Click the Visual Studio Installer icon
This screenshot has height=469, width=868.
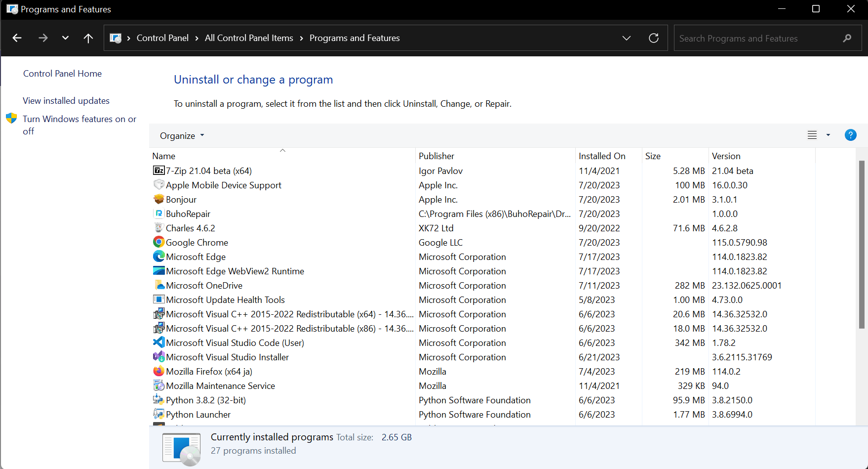pyautogui.click(x=158, y=357)
